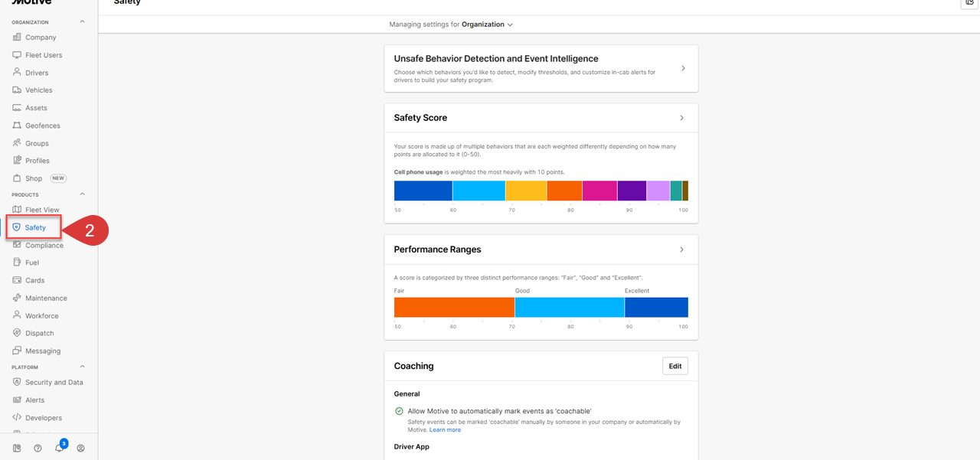Go to Compliance in the sidebar
The image size is (980, 460).
pos(44,246)
